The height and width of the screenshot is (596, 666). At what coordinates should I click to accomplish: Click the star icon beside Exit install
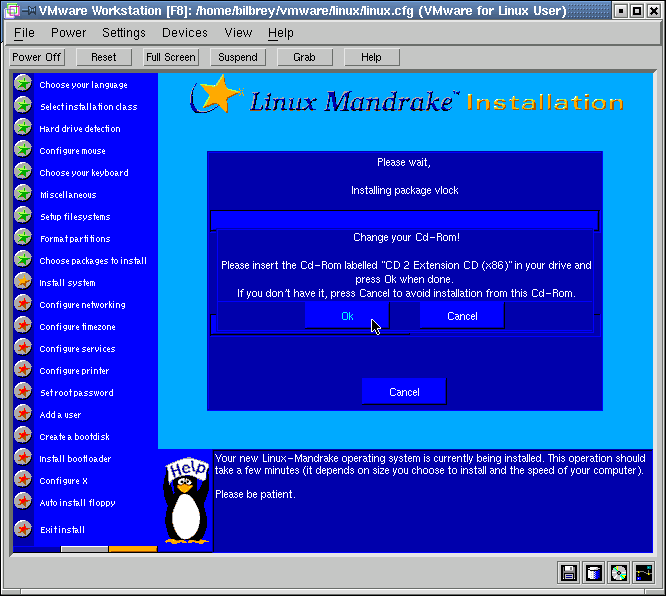[x=22, y=529]
